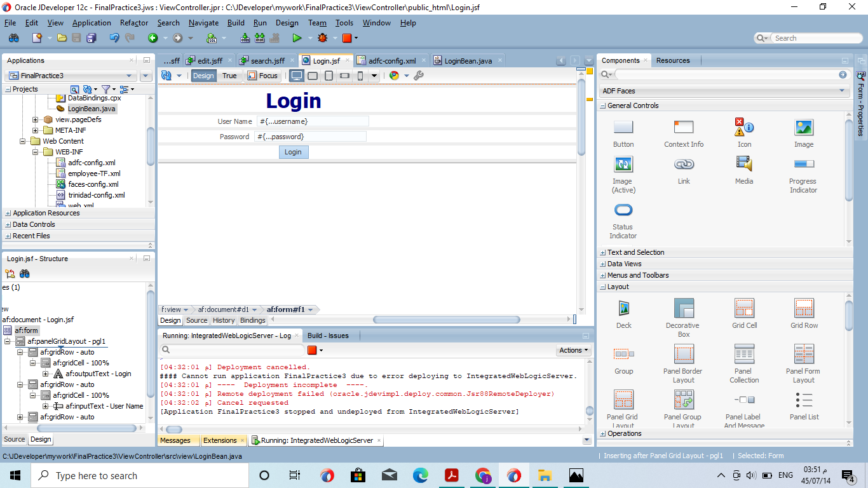Select the desktop monitor preview icon

pos(297,76)
